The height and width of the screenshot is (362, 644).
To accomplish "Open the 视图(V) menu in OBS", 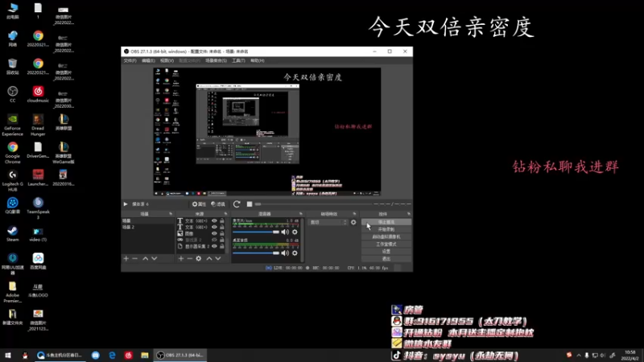I will point(167,61).
